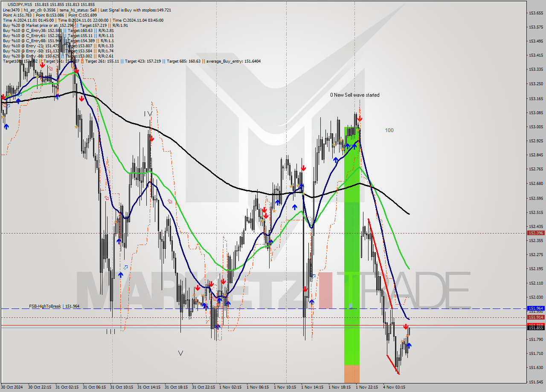546x392 pixels.
Task: Click the red 151.914 price tag on axis
Action: tap(536, 317)
